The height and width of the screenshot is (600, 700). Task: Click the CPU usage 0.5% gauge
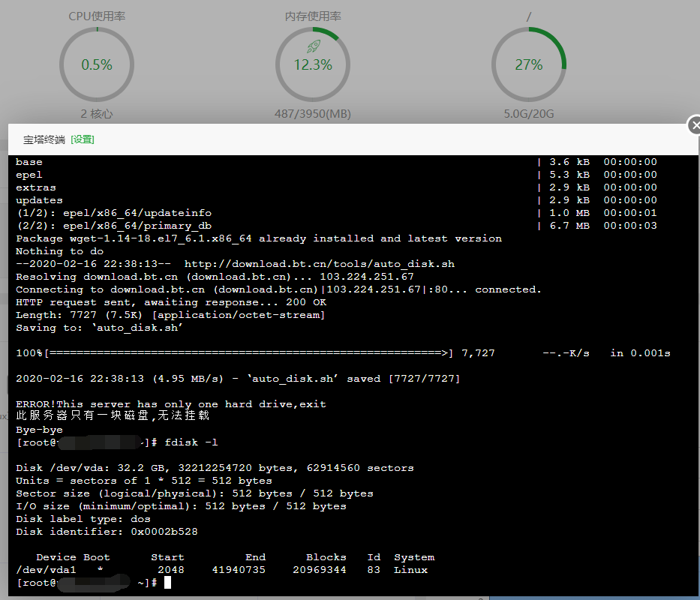pos(97,64)
